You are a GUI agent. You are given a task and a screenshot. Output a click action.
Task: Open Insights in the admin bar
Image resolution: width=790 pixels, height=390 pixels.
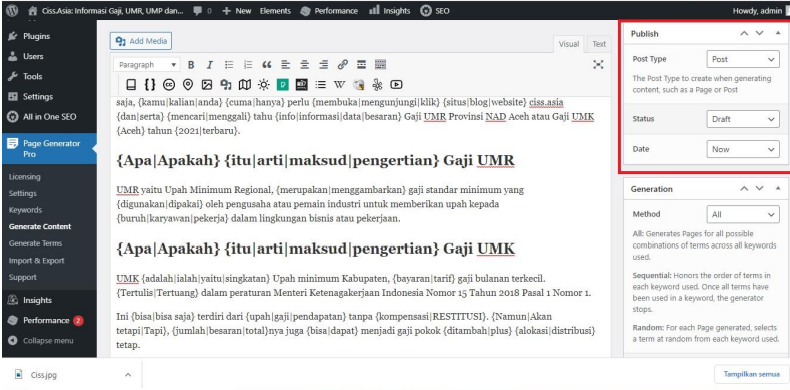389,11
